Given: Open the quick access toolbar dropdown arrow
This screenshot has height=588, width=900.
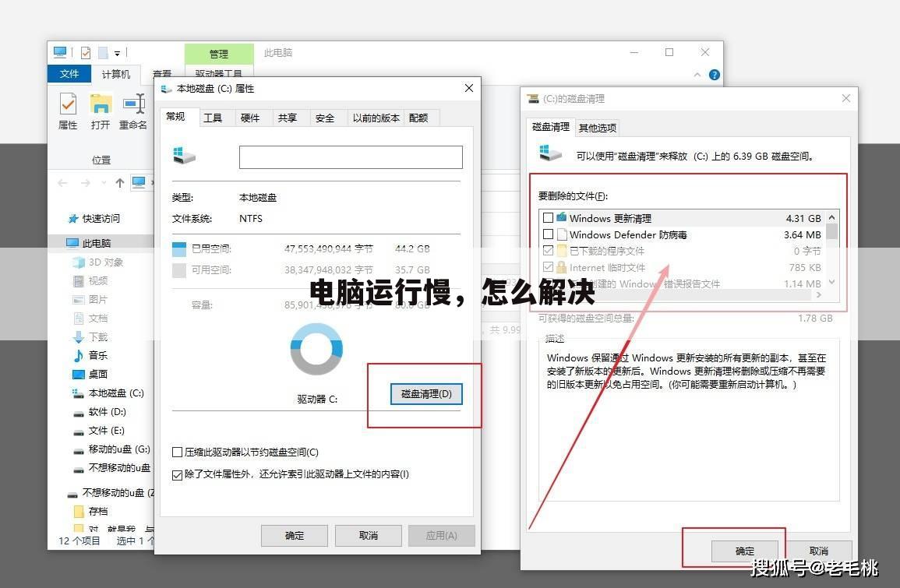Looking at the screenshot, I should 117,54.
